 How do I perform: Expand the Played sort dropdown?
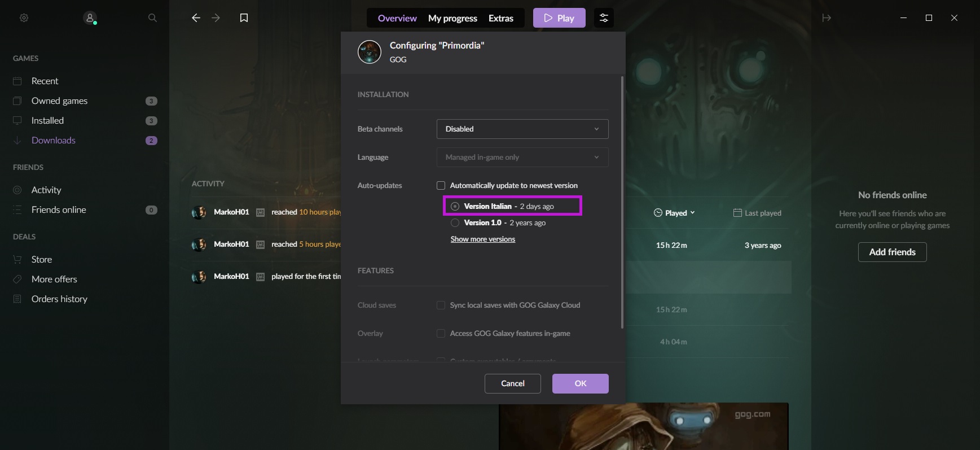tap(693, 213)
